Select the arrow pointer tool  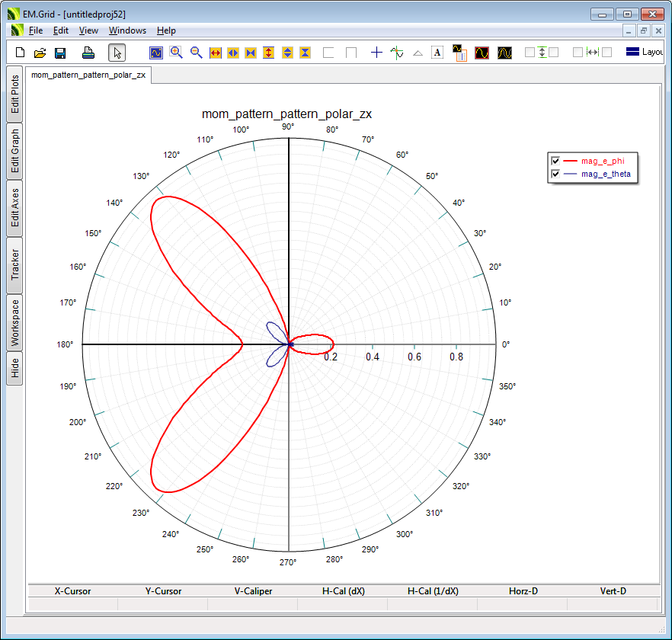coord(117,53)
